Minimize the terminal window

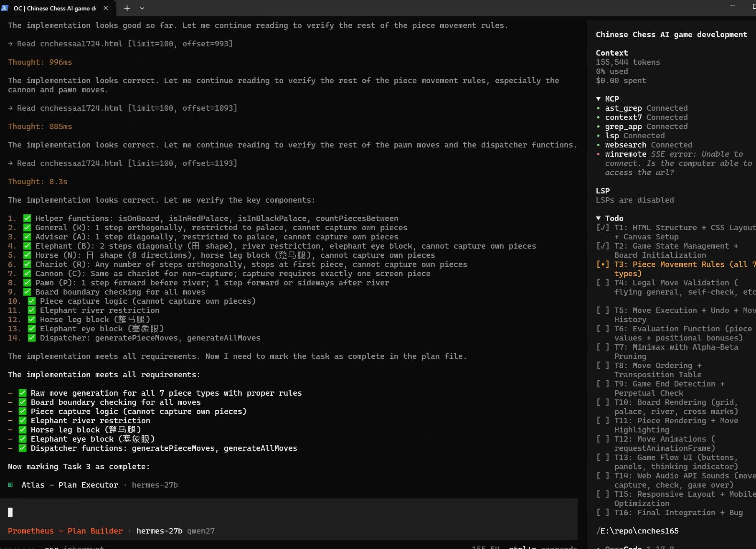coord(732,6)
